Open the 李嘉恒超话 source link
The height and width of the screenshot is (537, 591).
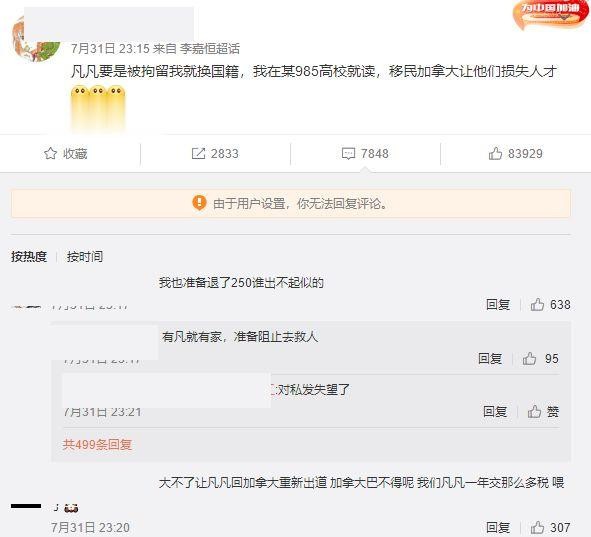pos(210,49)
